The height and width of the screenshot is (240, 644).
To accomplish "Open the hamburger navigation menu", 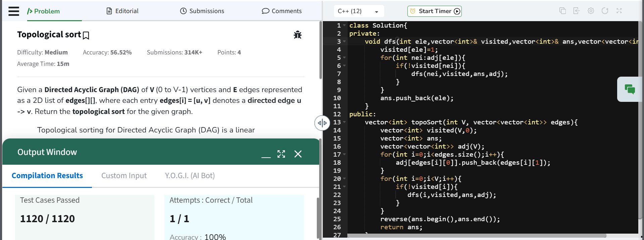I will [x=14, y=11].
